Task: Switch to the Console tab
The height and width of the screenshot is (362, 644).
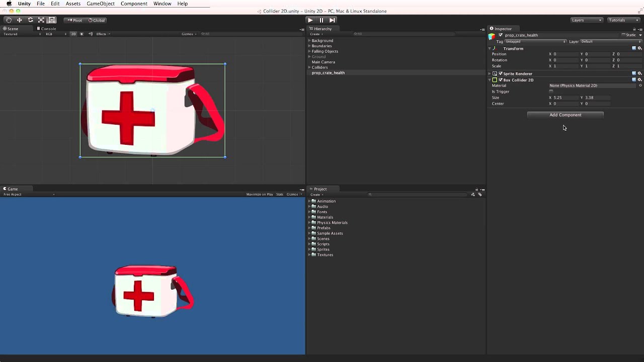Action: (46, 29)
